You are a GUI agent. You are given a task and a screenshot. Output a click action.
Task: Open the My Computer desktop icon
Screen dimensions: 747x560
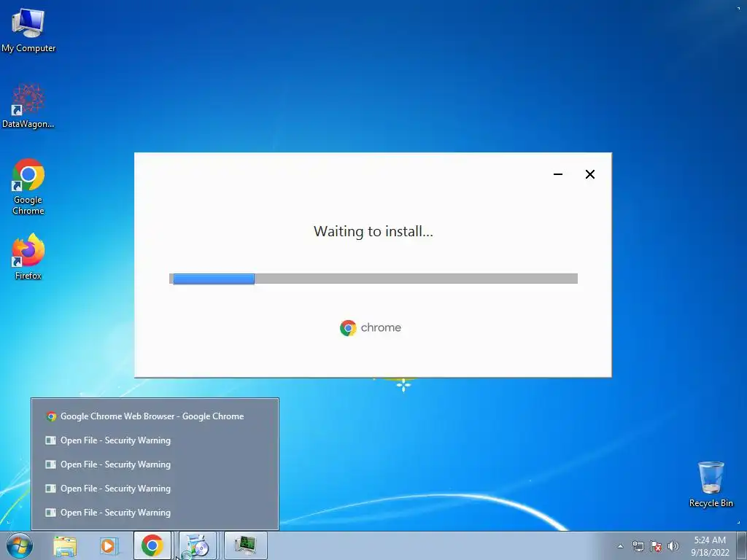pos(28,31)
